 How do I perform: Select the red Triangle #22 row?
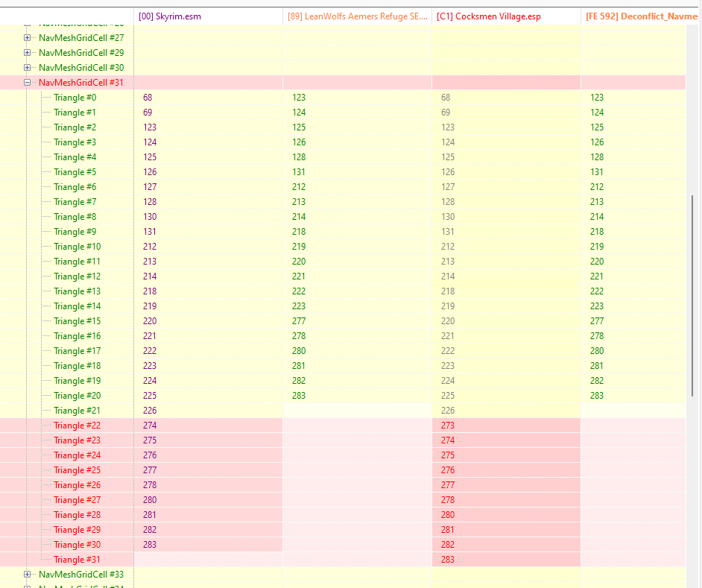(343, 426)
